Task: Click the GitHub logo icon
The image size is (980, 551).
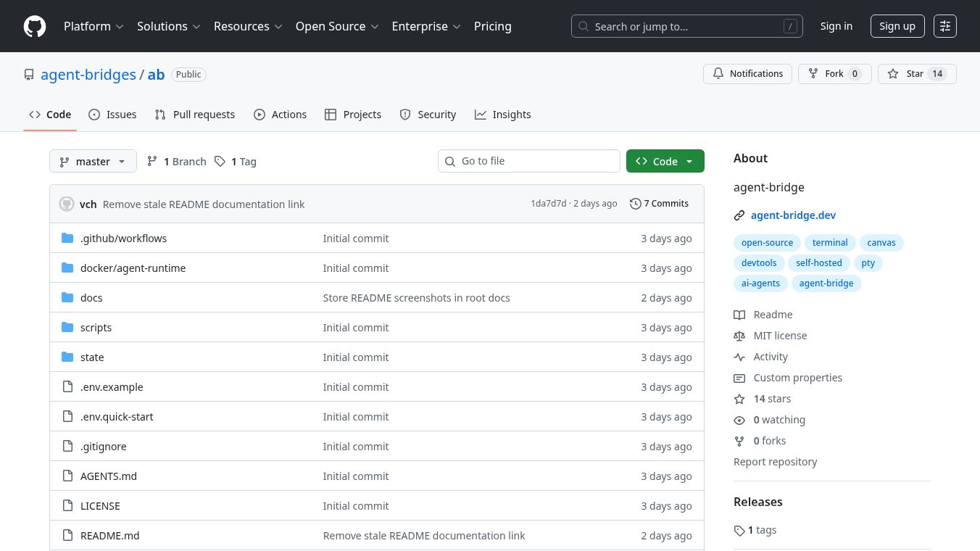Action: pyautogui.click(x=35, y=27)
